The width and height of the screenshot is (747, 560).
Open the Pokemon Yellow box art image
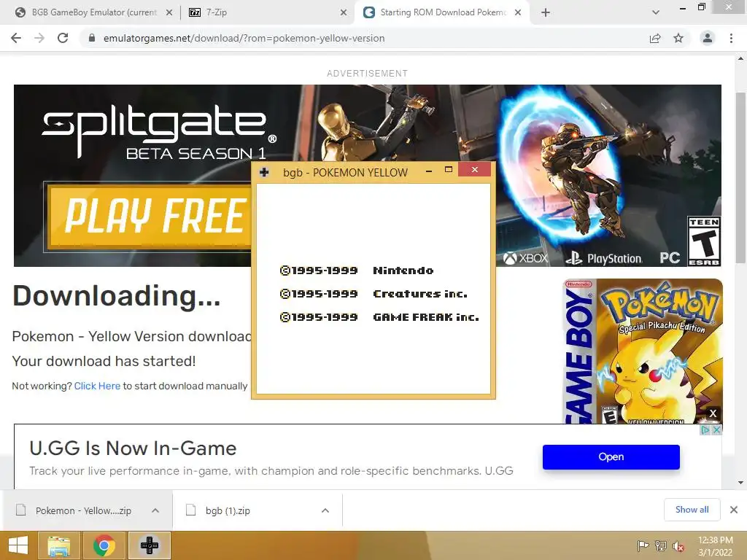(643, 351)
